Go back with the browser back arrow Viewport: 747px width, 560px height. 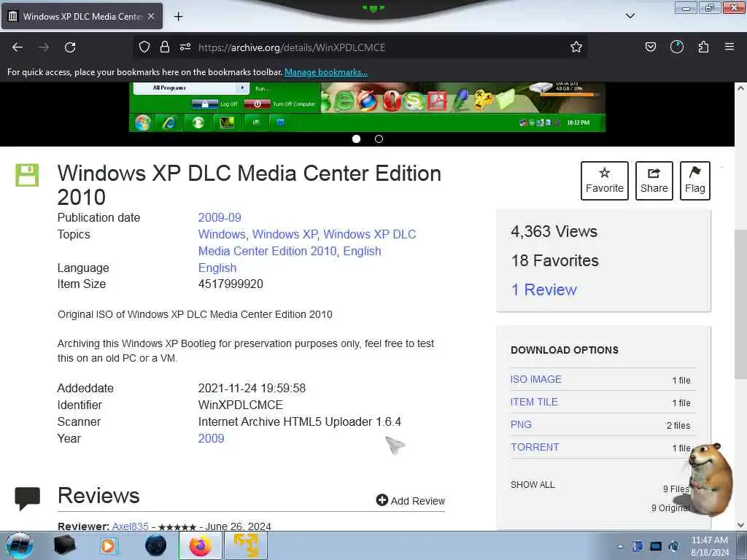[18, 47]
